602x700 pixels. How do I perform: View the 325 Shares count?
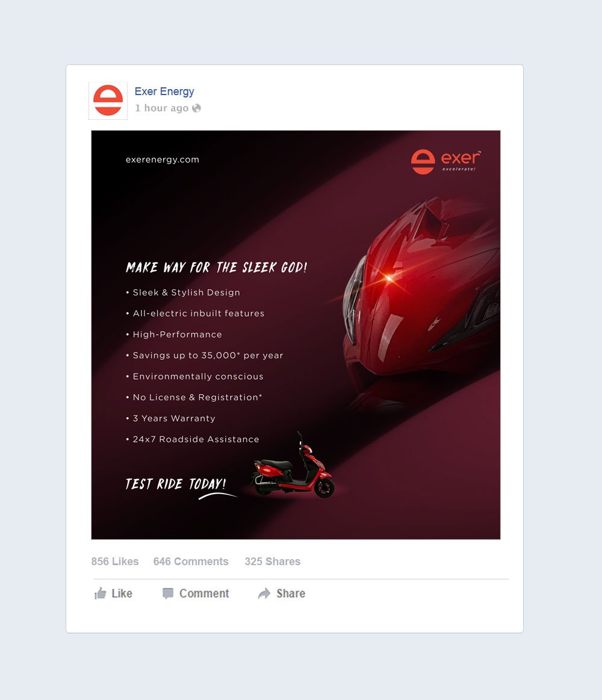pos(273,561)
